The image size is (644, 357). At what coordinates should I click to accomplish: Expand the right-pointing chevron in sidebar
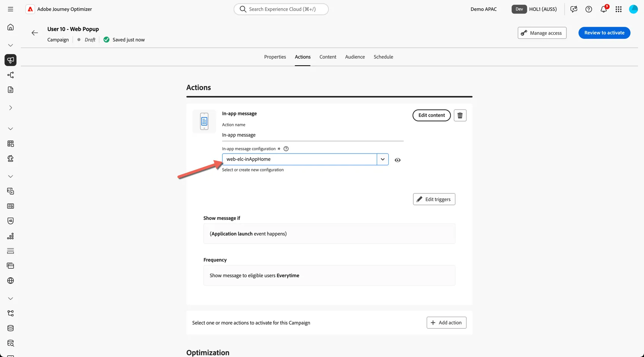(10, 108)
